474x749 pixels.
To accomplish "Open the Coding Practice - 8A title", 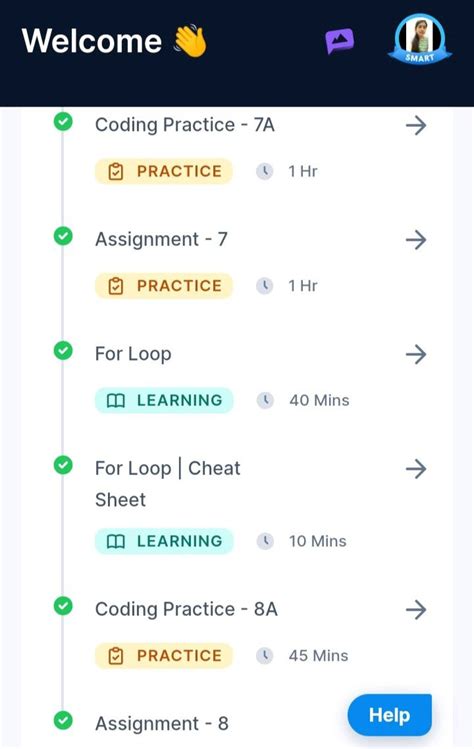I will click(186, 610).
